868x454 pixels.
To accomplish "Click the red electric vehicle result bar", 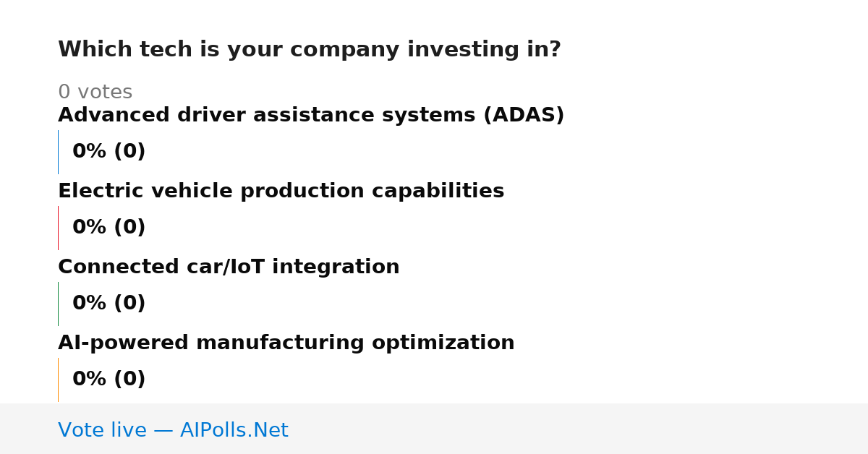I will (x=59, y=228).
